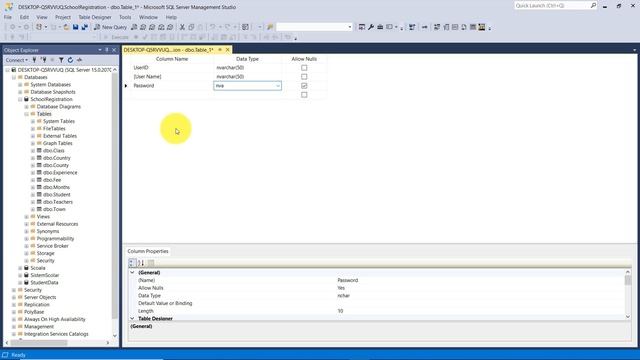640x360 pixels.
Task: Expand the top-level Security folder
Action: click(x=13, y=290)
